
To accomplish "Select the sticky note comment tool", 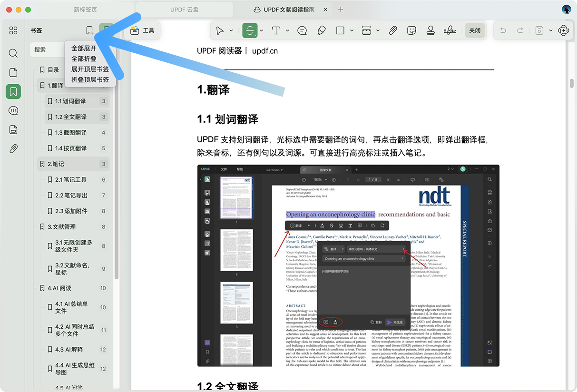I will click(302, 30).
